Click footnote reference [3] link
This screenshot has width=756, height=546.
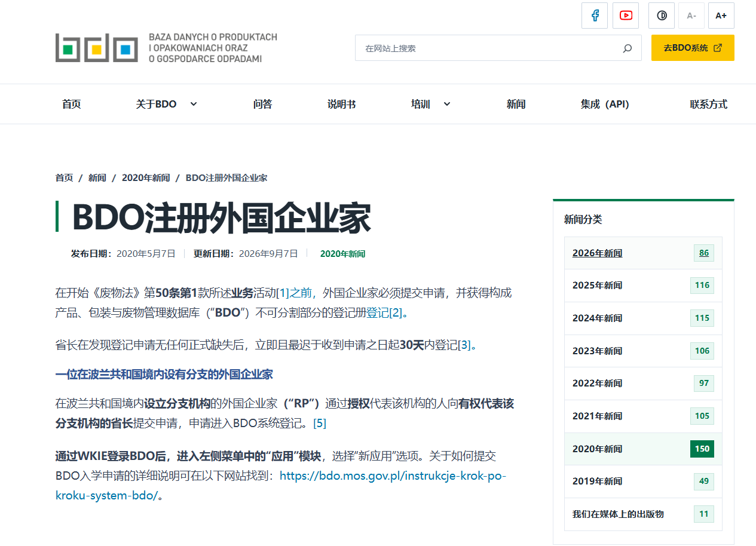(464, 345)
